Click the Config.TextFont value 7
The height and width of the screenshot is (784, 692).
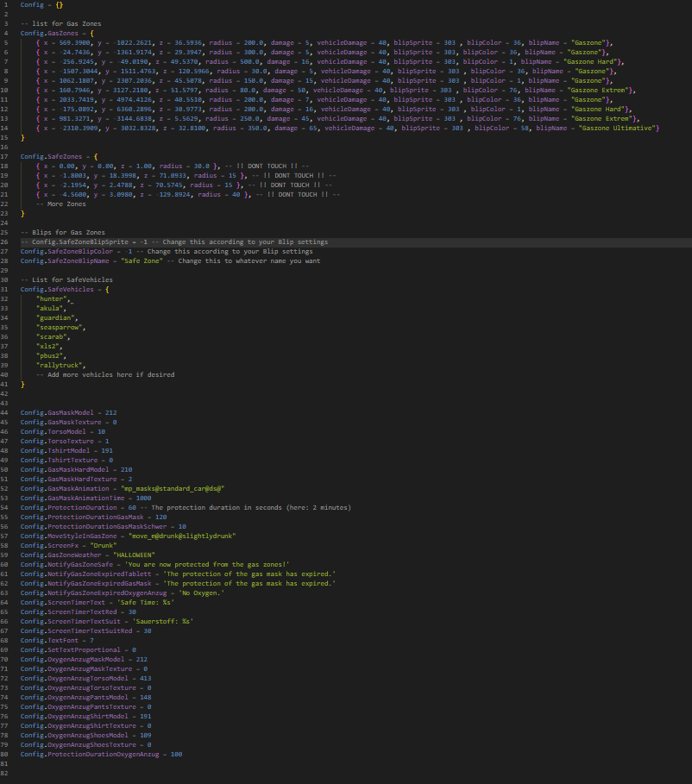pyautogui.click(x=91, y=640)
